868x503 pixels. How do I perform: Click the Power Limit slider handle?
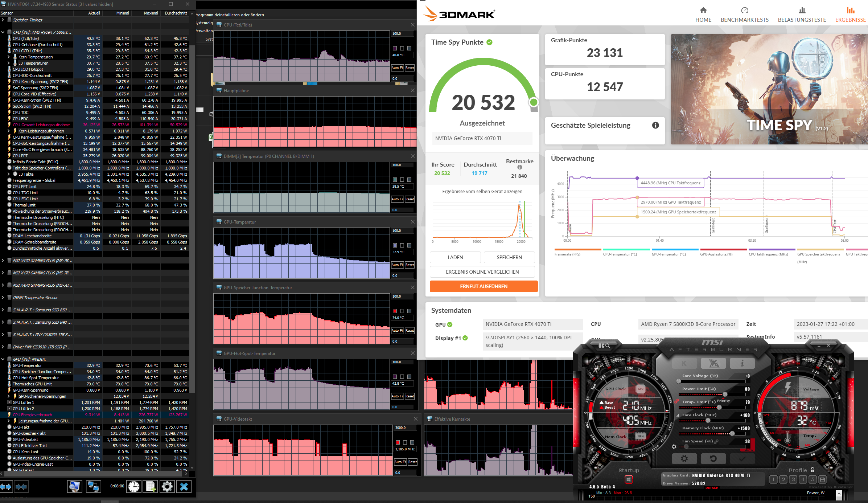(x=725, y=394)
